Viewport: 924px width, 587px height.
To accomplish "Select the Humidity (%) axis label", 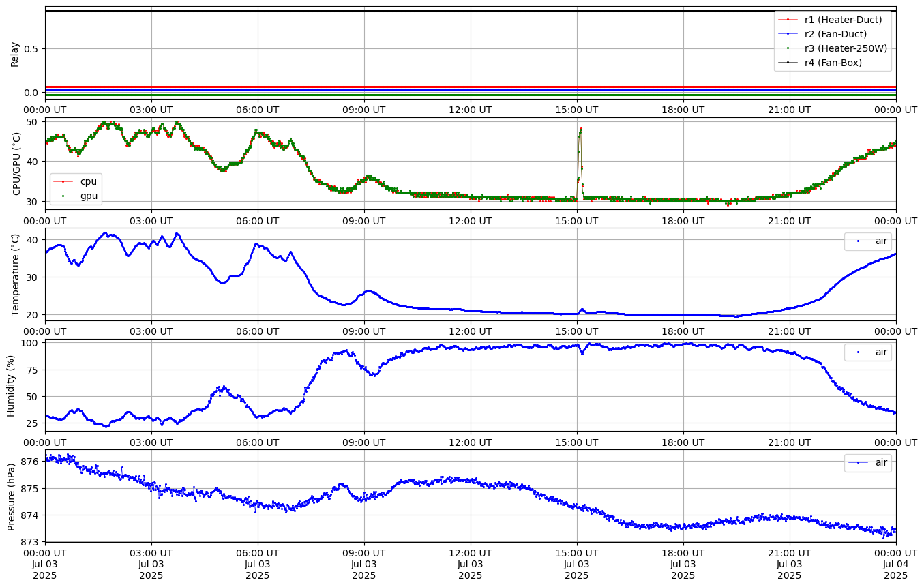I will 11,385.
